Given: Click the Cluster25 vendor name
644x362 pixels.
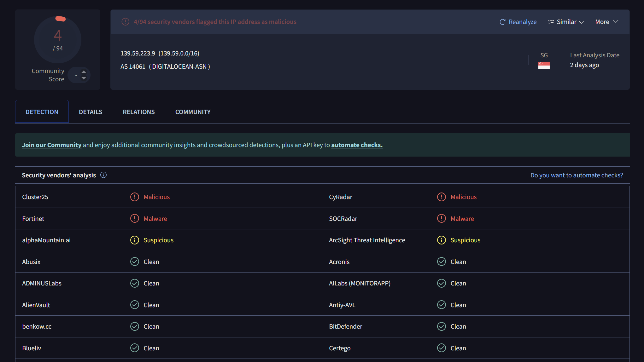Looking at the screenshot, I should (35, 197).
